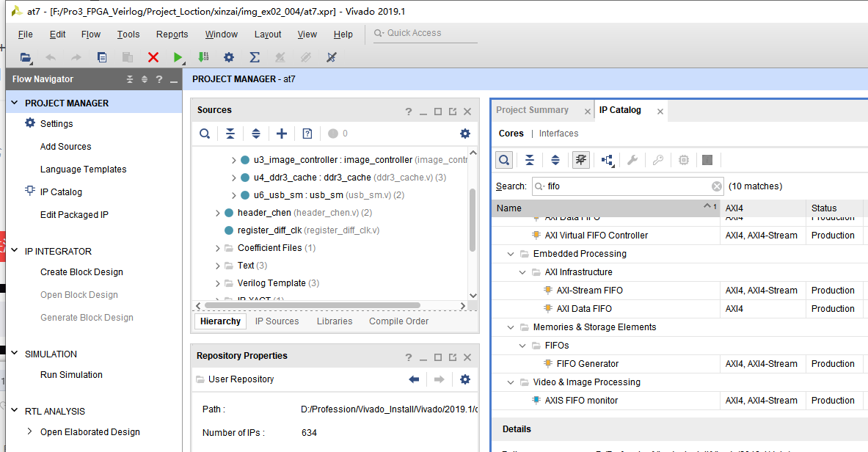The image size is (868, 452).
Task: Click the Generate Bitstream toolbar icon
Action: pos(203,57)
